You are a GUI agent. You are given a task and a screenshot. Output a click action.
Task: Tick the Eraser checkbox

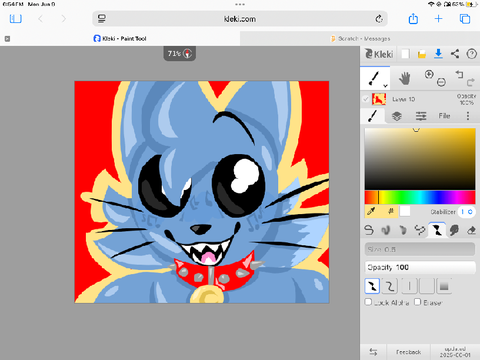coord(418,302)
